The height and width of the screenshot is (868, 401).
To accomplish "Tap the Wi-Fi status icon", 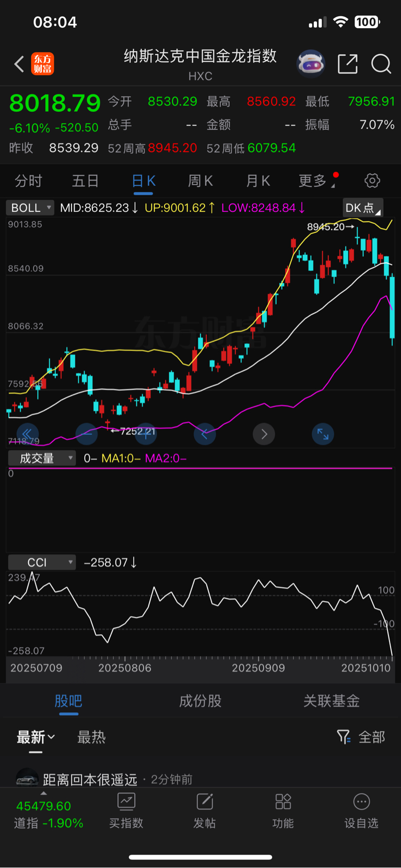I will 340,22.
